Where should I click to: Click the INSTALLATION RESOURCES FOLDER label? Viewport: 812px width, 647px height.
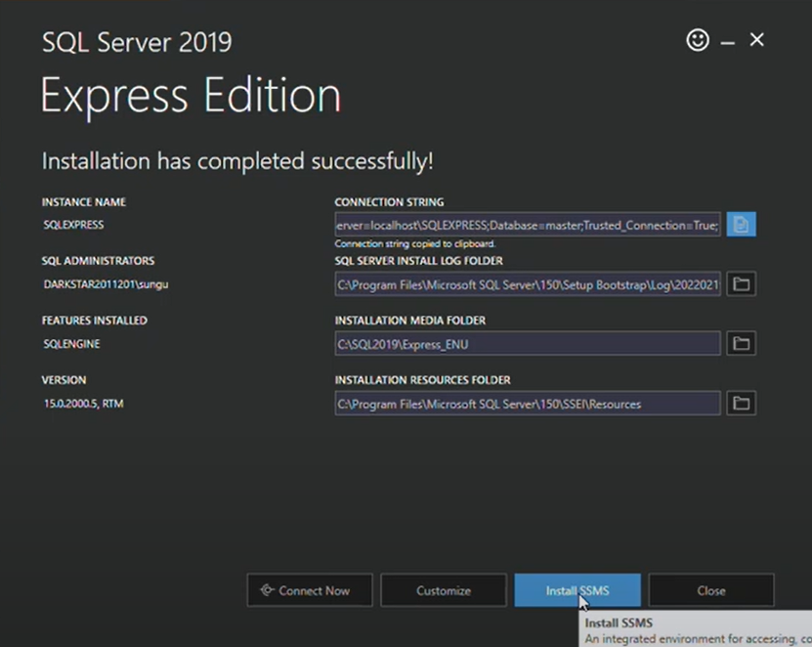point(422,380)
